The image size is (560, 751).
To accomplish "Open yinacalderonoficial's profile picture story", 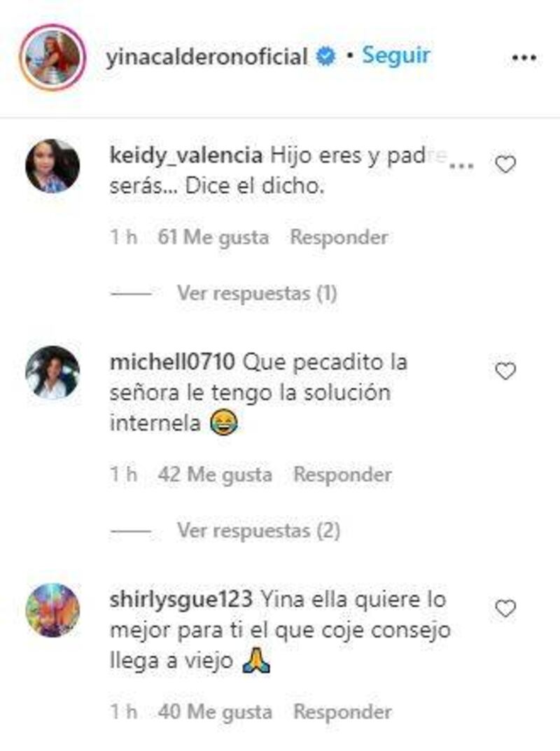I will 52,57.
